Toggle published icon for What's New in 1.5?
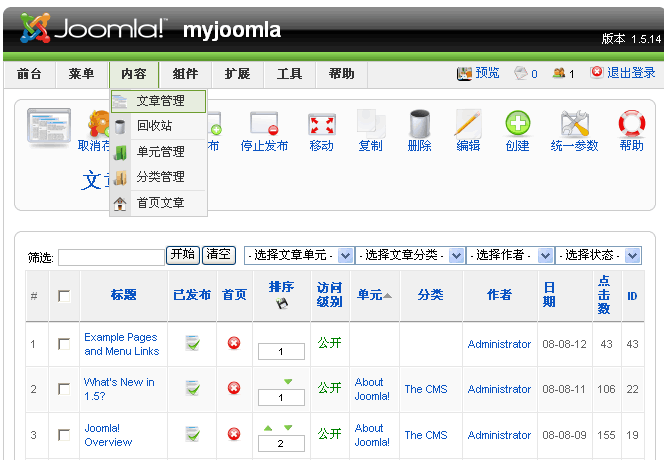This screenshot has width=664, height=460. [193, 388]
